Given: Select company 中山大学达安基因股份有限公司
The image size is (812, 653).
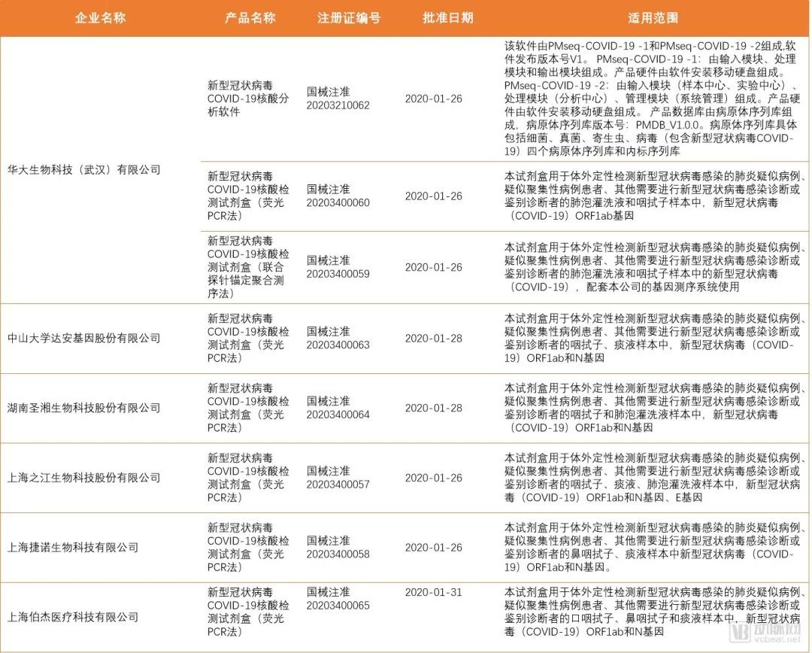Looking at the screenshot, I should [x=84, y=339].
